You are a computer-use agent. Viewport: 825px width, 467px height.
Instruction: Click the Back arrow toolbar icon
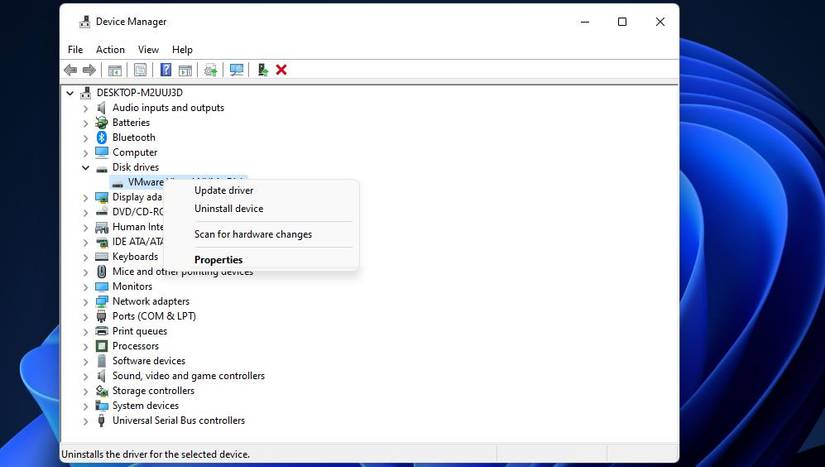click(71, 70)
